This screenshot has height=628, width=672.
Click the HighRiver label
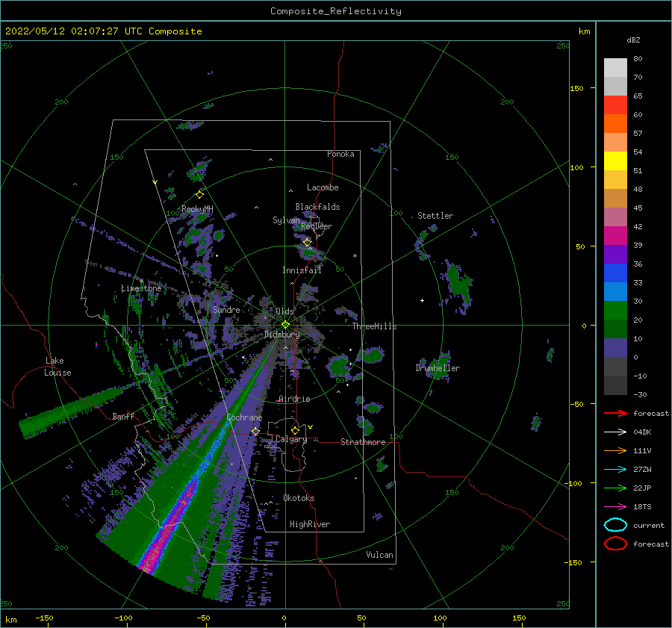tap(310, 524)
